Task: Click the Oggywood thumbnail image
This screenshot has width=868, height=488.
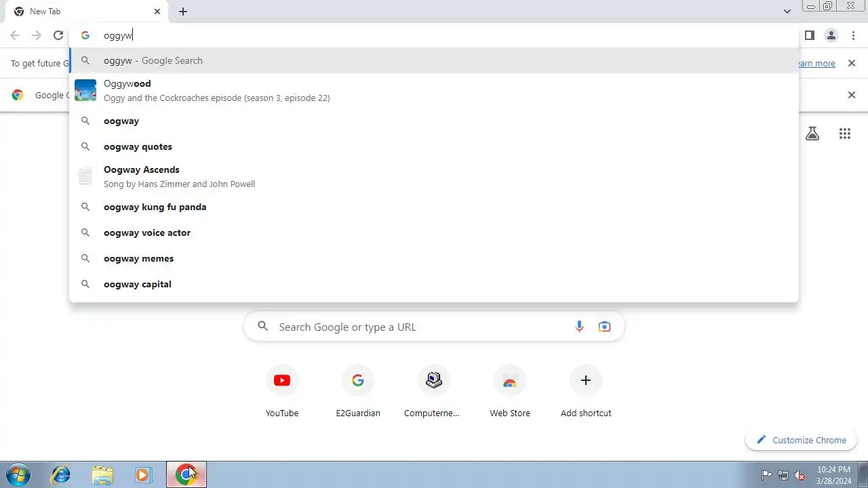Action: click(x=85, y=90)
